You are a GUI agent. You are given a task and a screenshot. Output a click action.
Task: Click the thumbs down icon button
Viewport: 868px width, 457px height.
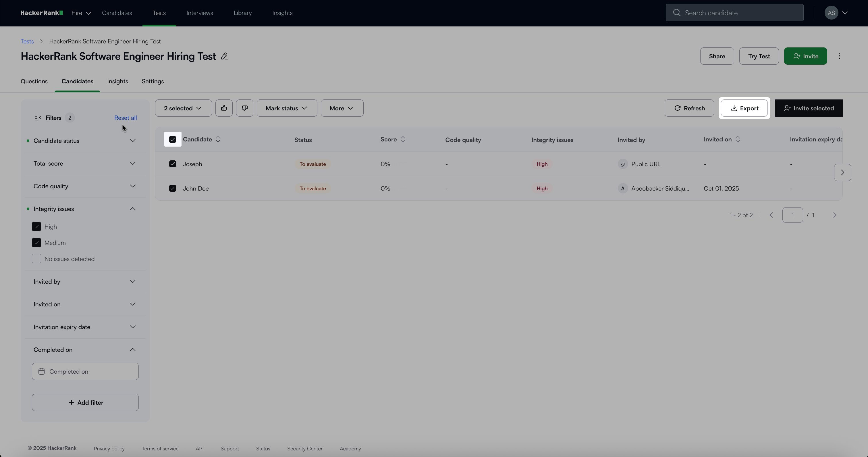pyautogui.click(x=244, y=108)
